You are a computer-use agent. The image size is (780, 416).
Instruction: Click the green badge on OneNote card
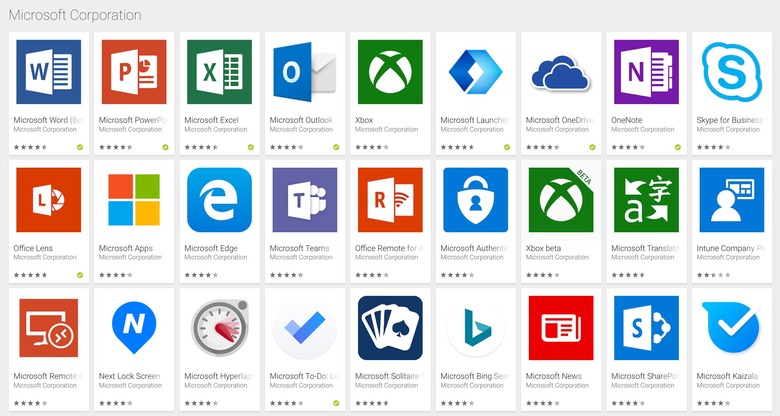click(678, 147)
